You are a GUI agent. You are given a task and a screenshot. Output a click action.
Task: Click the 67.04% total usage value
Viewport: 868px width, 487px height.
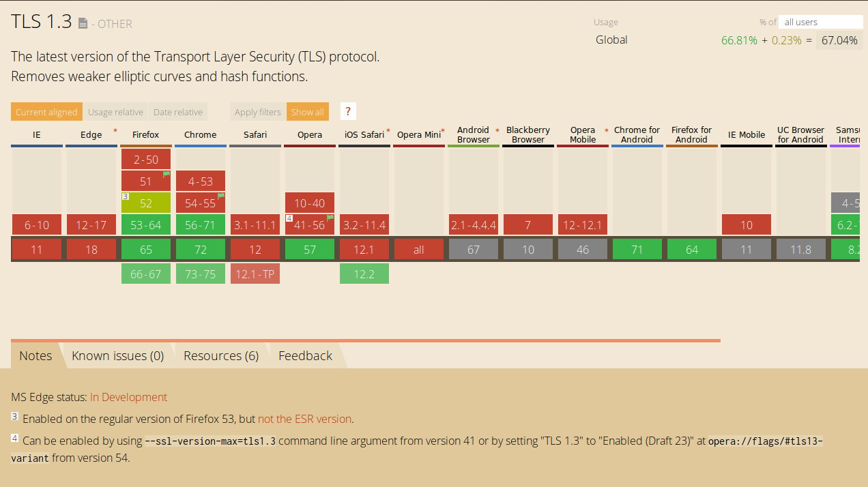839,40
